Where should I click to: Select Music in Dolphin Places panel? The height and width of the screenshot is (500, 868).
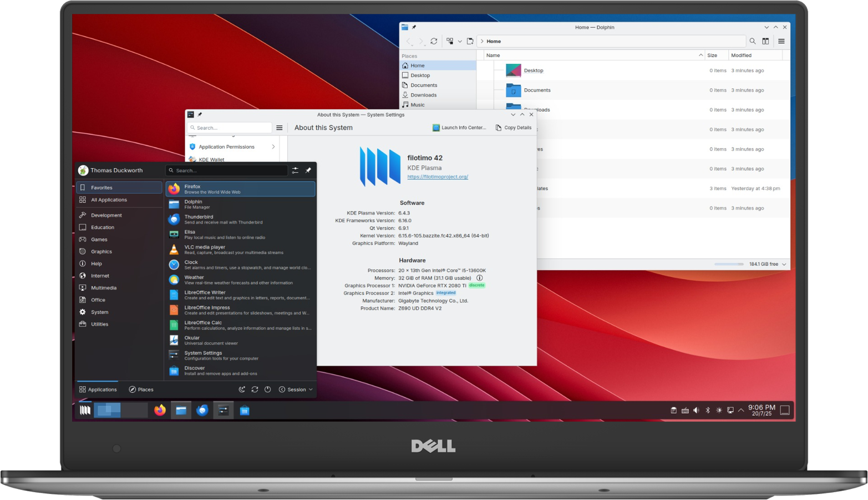pos(438,105)
